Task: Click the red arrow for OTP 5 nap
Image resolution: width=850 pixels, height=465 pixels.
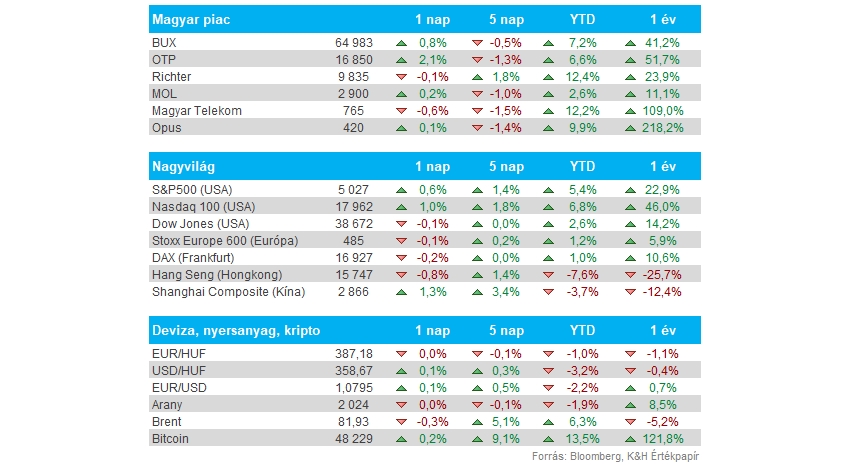Action: 477,60
